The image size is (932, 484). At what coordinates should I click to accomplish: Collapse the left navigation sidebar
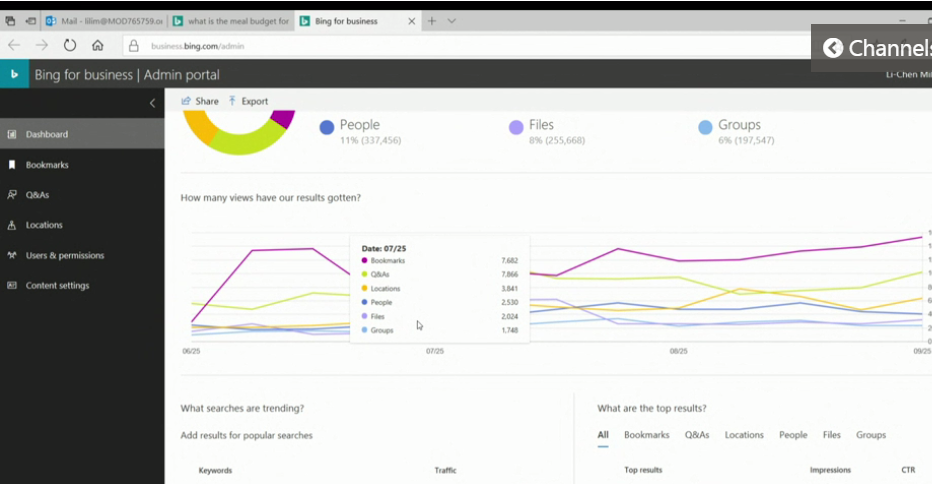click(x=152, y=103)
